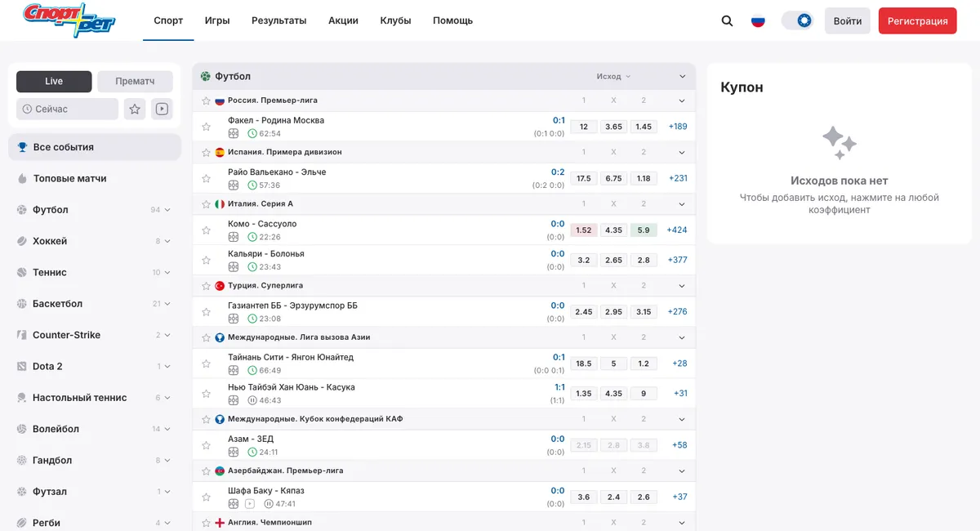Open the video stream filter button
This screenshot has width=980, height=531.
click(162, 109)
